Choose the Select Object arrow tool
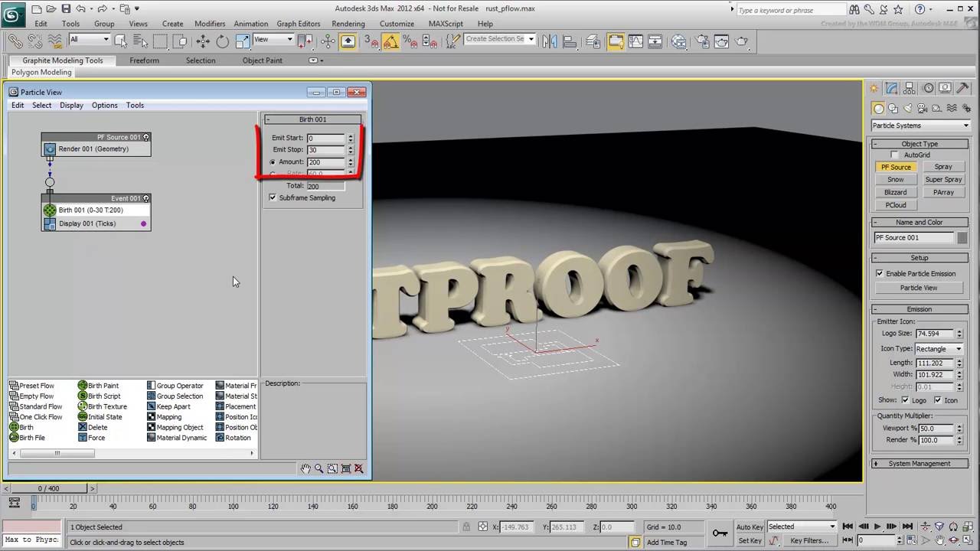 120,41
